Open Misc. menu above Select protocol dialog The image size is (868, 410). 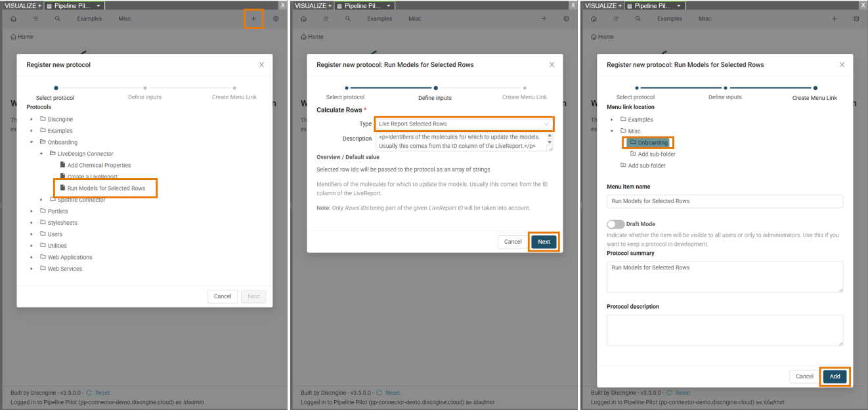click(125, 18)
